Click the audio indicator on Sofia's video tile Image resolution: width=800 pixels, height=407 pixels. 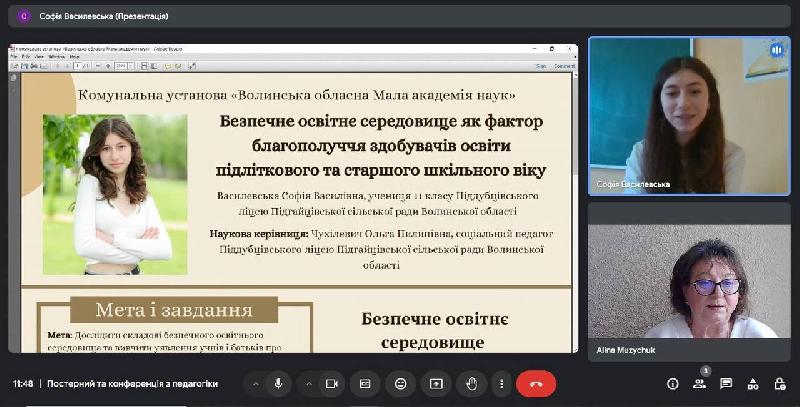[x=775, y=50]
